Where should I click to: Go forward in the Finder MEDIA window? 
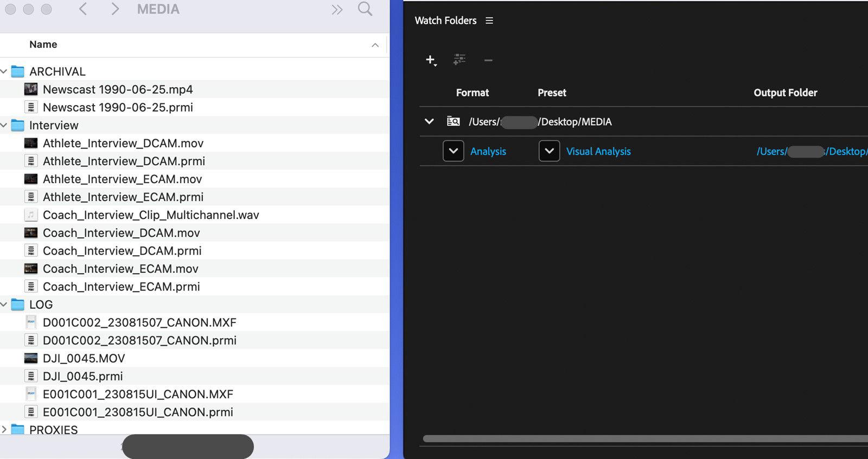pos(114,9)
